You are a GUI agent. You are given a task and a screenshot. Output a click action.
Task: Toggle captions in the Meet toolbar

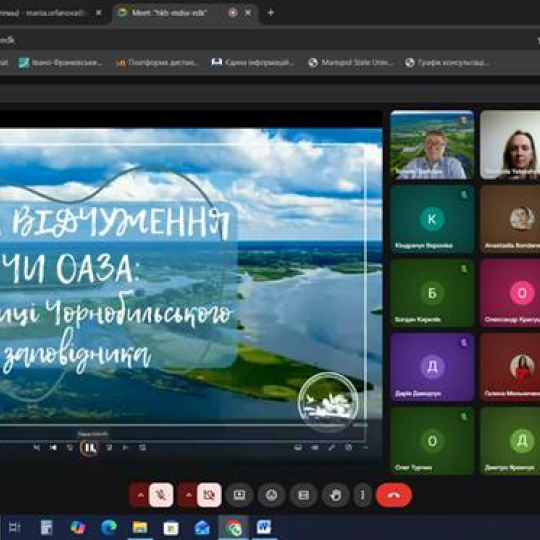click(303, 495)
